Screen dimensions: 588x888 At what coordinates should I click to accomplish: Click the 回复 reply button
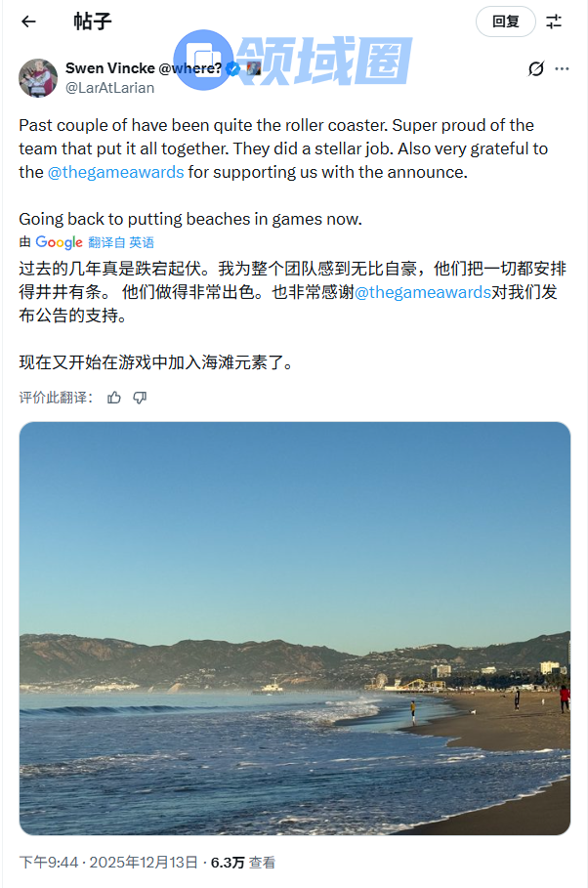point(505,21)
